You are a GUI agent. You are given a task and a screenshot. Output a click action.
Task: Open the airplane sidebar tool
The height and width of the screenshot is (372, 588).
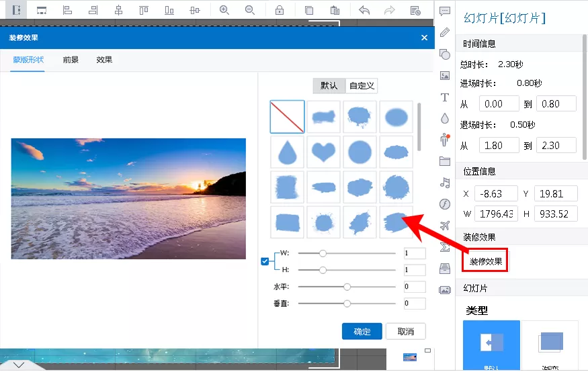coord(445,226)
